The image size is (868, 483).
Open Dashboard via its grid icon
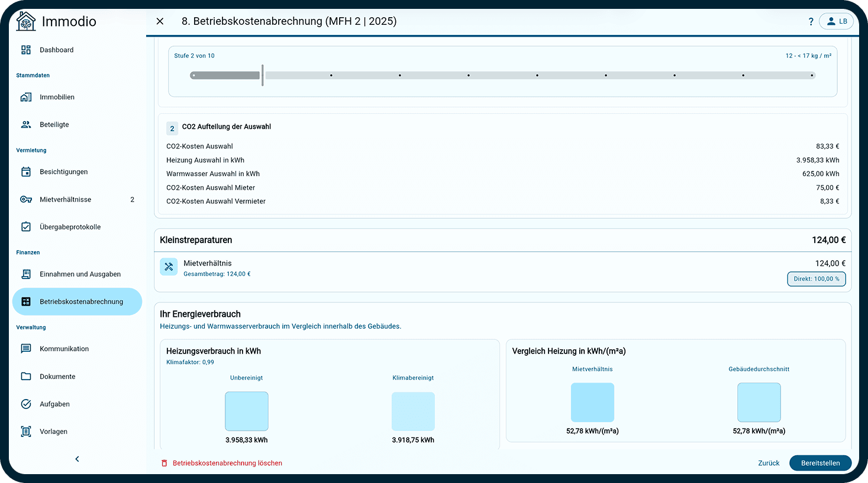(26, 50)
